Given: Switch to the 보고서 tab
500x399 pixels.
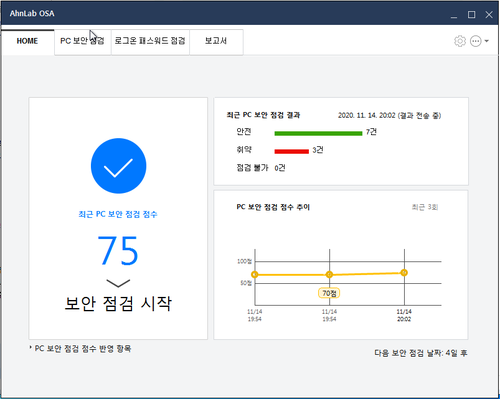Looking at the screenshot, I should point(216,41).
